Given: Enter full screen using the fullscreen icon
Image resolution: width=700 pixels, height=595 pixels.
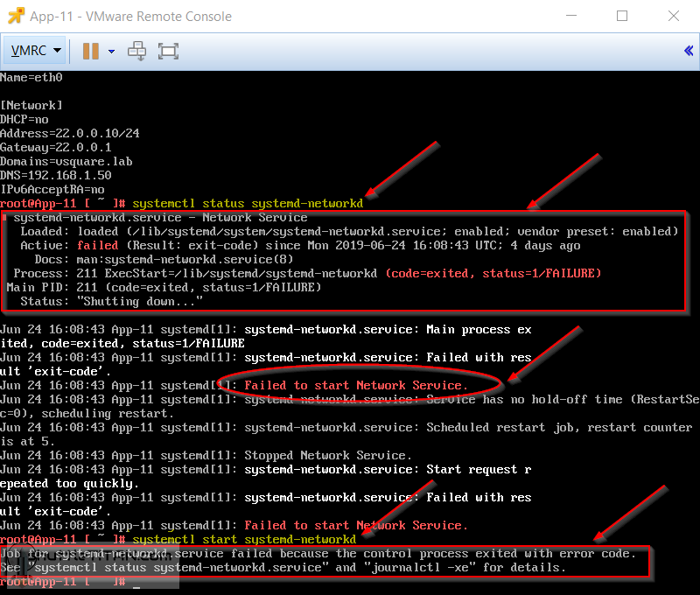Looking at the screenshot, I should pos(168,51).
